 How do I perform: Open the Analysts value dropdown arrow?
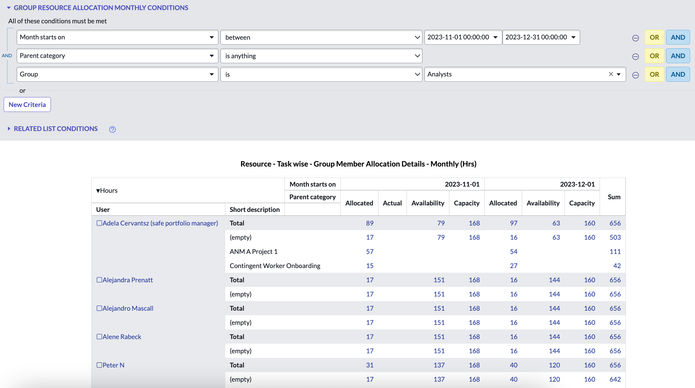point(619,74)
